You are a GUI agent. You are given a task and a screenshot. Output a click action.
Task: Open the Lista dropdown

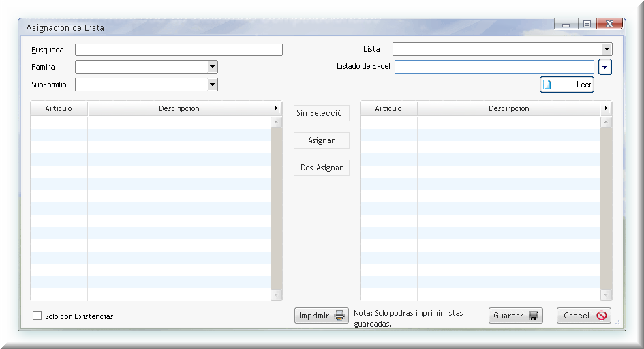click(607, 49)
